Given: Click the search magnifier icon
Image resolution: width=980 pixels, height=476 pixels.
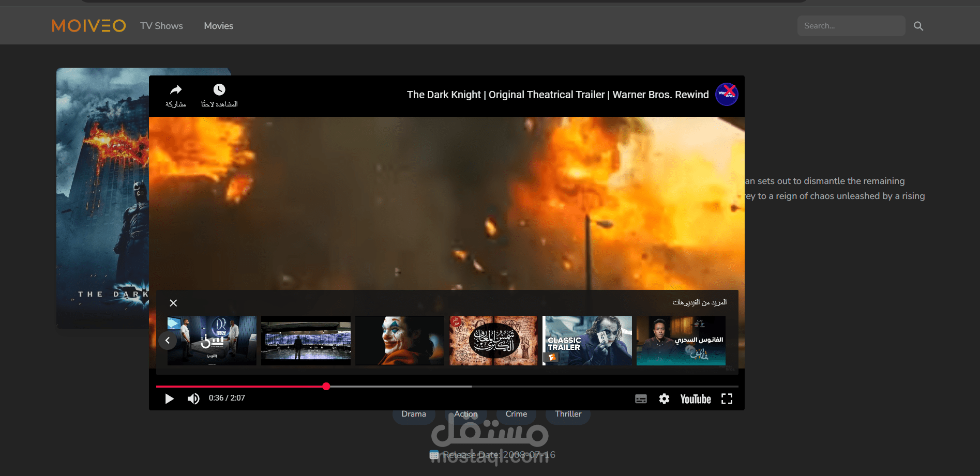Looking at the screenshot, I should 918,26.
